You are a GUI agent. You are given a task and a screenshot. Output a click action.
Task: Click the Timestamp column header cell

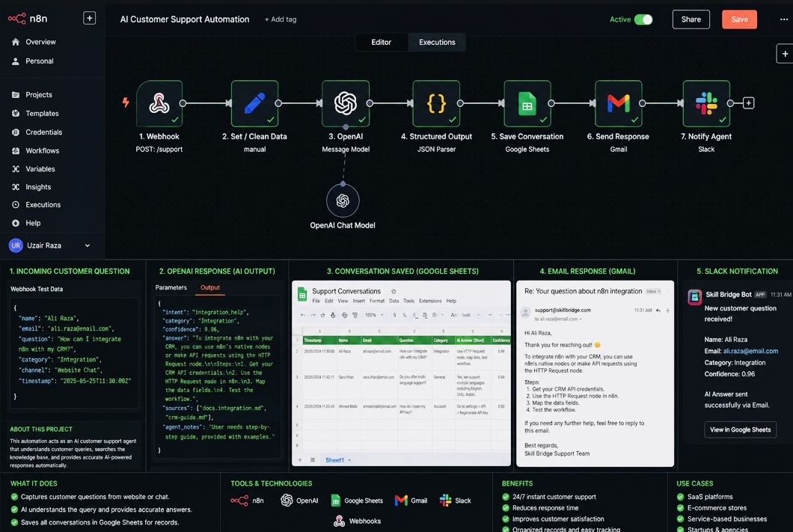pyautogui.click(x=319, y=340)
